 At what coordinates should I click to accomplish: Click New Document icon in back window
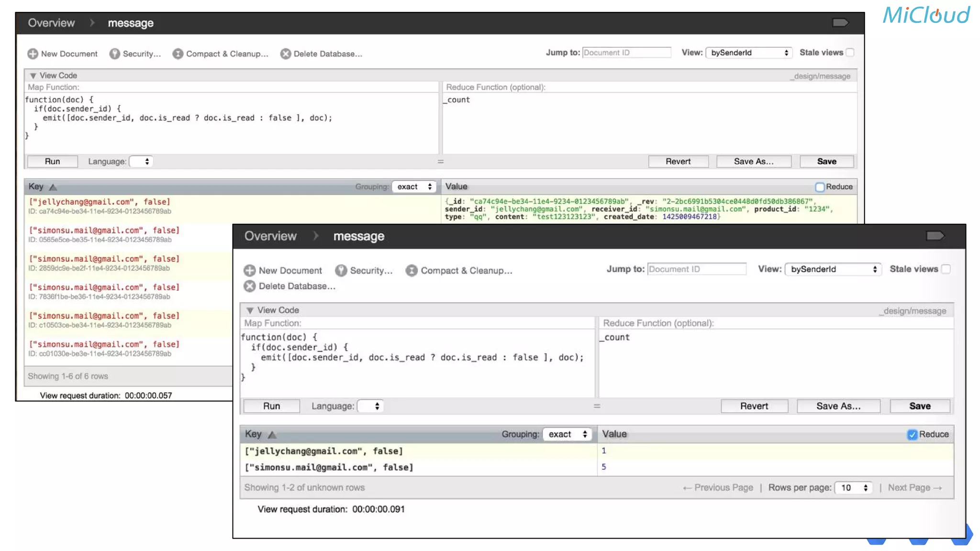(x=33, y=54)
